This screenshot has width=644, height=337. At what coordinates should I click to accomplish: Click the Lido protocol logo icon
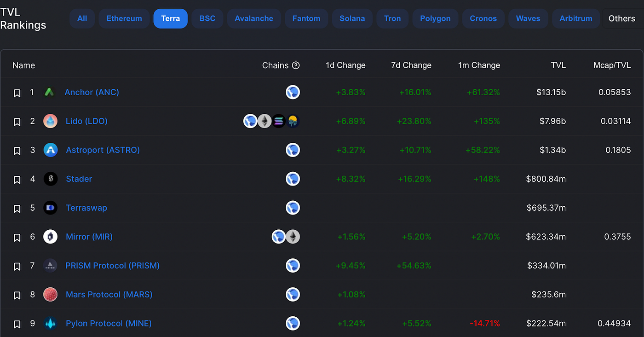click(50, 121)
